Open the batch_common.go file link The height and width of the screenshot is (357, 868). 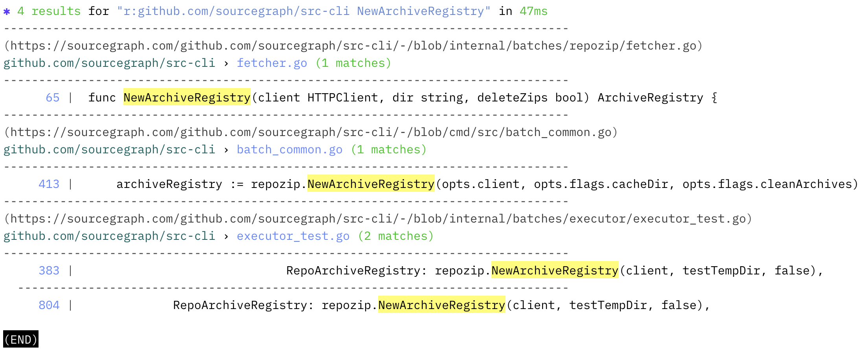[x=290, y=149]
